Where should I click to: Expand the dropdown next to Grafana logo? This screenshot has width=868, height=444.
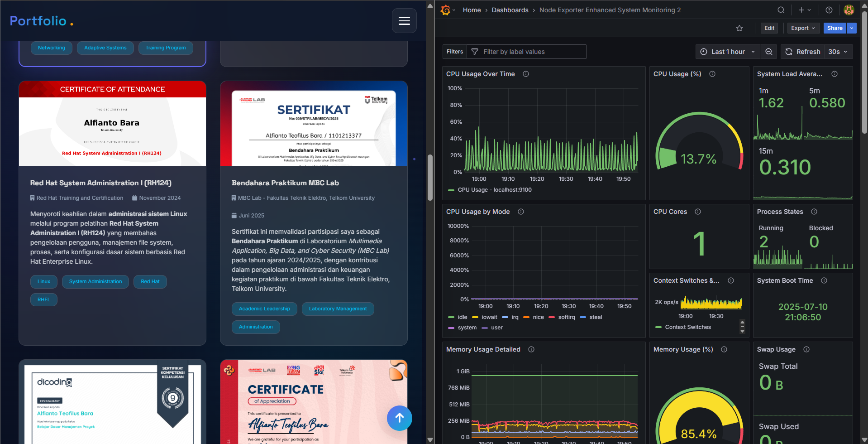pyautogui.click(x=454, y=10)
